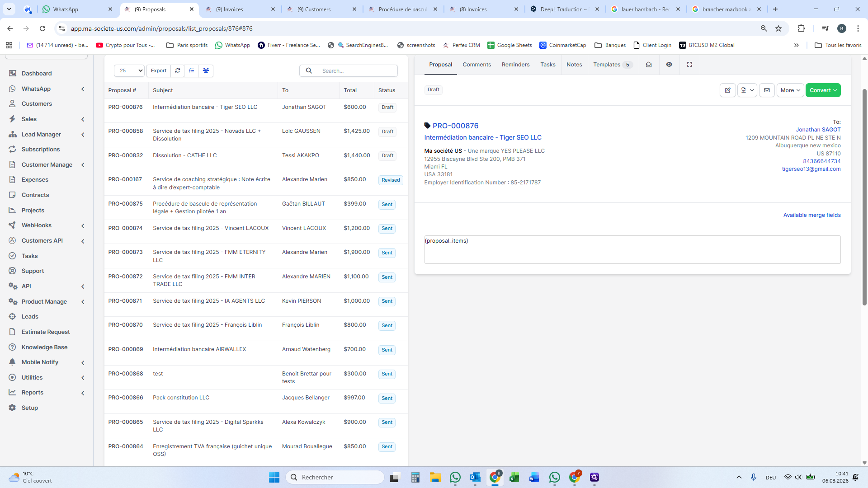Open the email tracking open-envelope icon
The height and width of the screenshot is (488, 868).
pos(649,65)
